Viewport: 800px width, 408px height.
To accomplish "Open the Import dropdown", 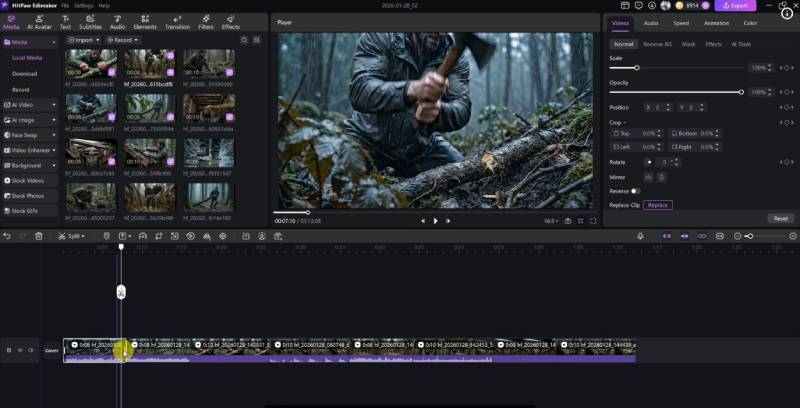I will pyautogui.click(x=84, y=40).
